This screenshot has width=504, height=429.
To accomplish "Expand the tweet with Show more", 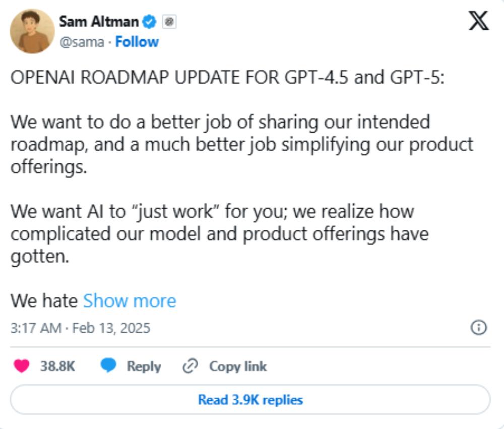I will pyautogui.click(x=130, y=301).
